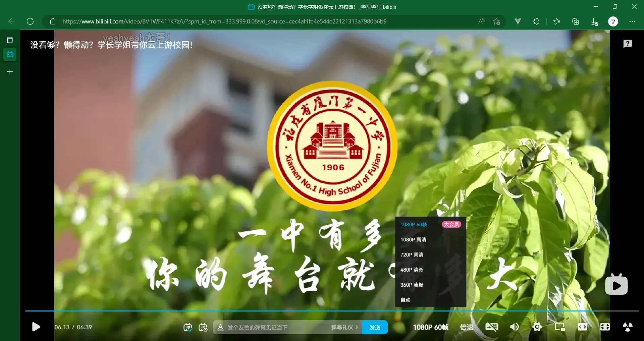Open the player help question icon
The width and height of the screenshot is (644, 341).
click(x=628, y=44)
